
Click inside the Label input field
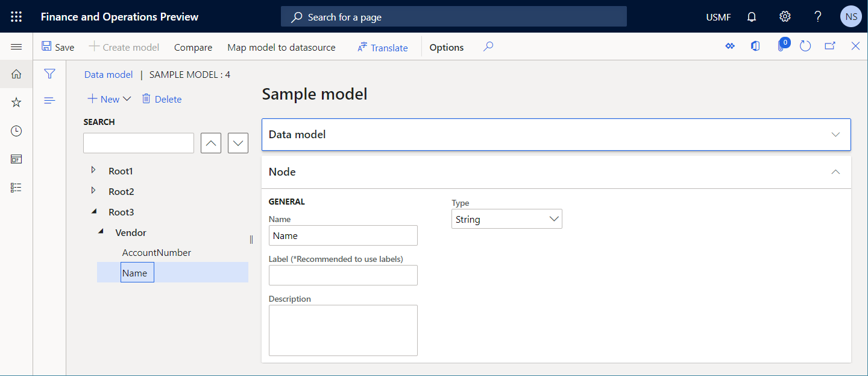pos(343,275)
